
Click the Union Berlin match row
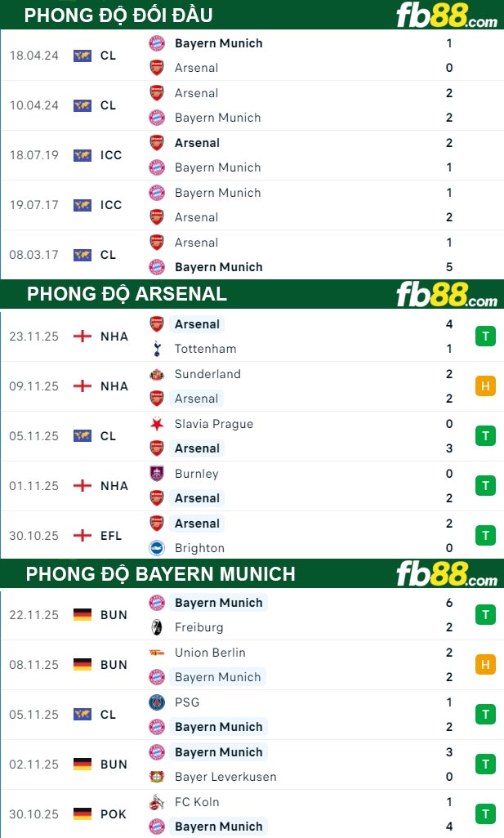(x=245, y=664)
